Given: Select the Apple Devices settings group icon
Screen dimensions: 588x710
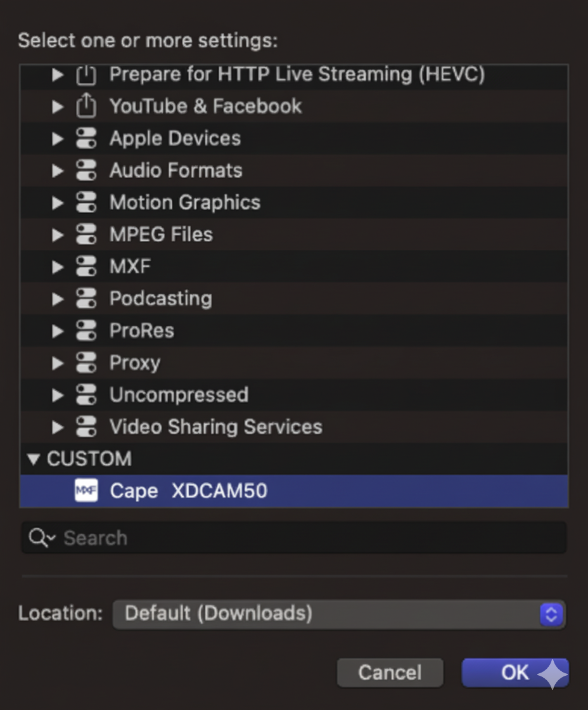Looking at the screenshot, I should point(86,138).
